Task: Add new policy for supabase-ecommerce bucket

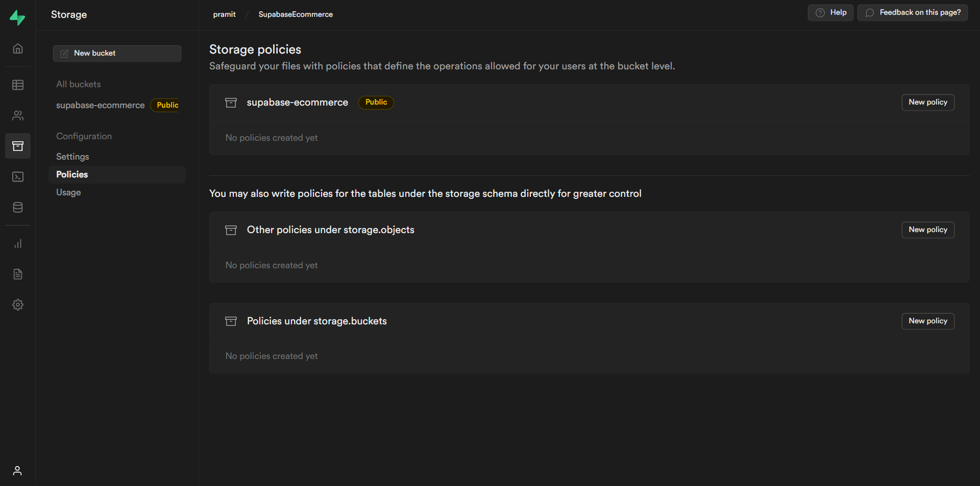Action: point(927,103)
